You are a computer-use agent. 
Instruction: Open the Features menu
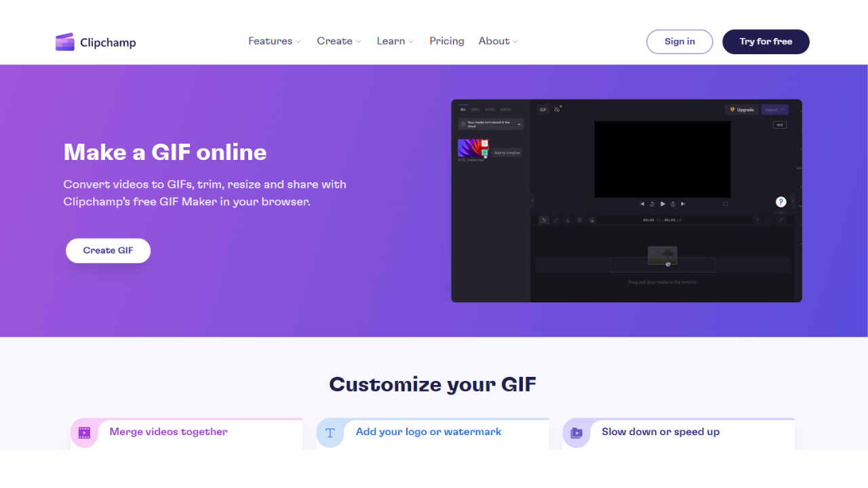pyautogui.click(x=274, y=41)
